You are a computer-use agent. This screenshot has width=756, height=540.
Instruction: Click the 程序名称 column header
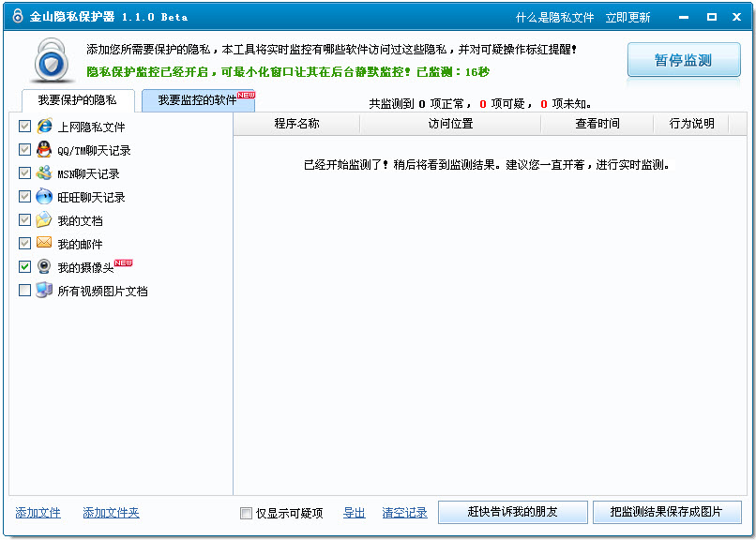pos(296,123)
